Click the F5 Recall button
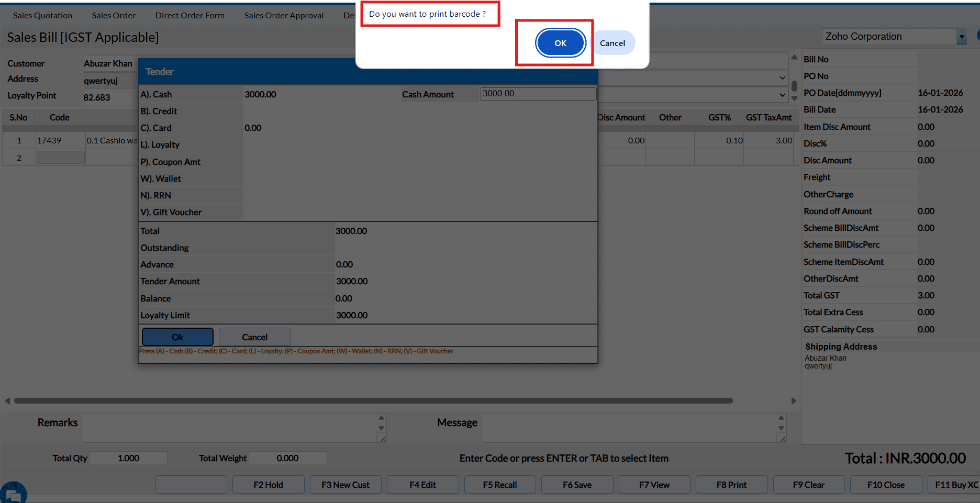980x503 pixels. click(x=500, y=485)
